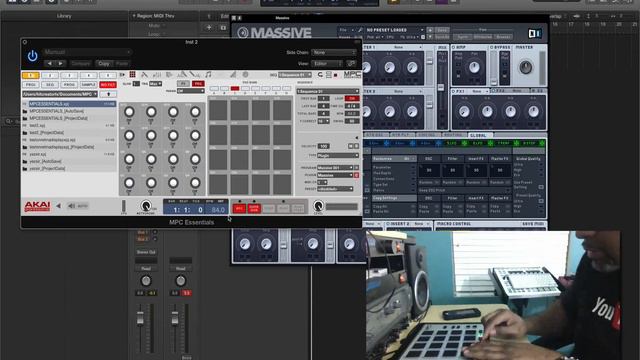Click the OVER DUB transport button

[x=253, y=209]
